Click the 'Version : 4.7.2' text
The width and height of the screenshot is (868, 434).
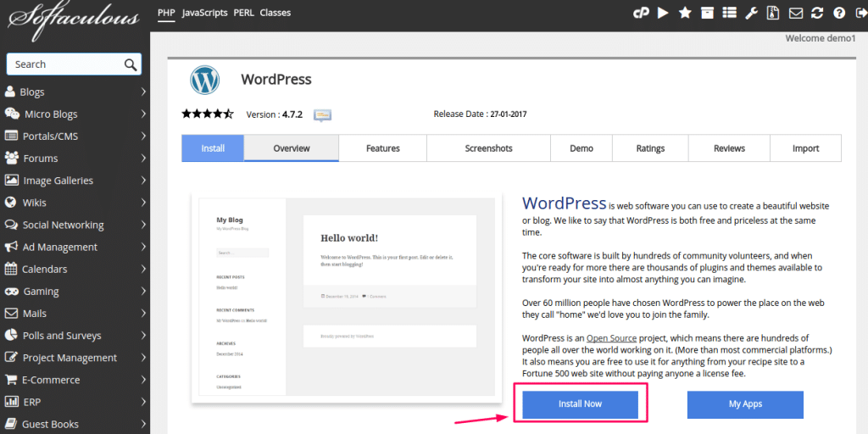point(274,114)
